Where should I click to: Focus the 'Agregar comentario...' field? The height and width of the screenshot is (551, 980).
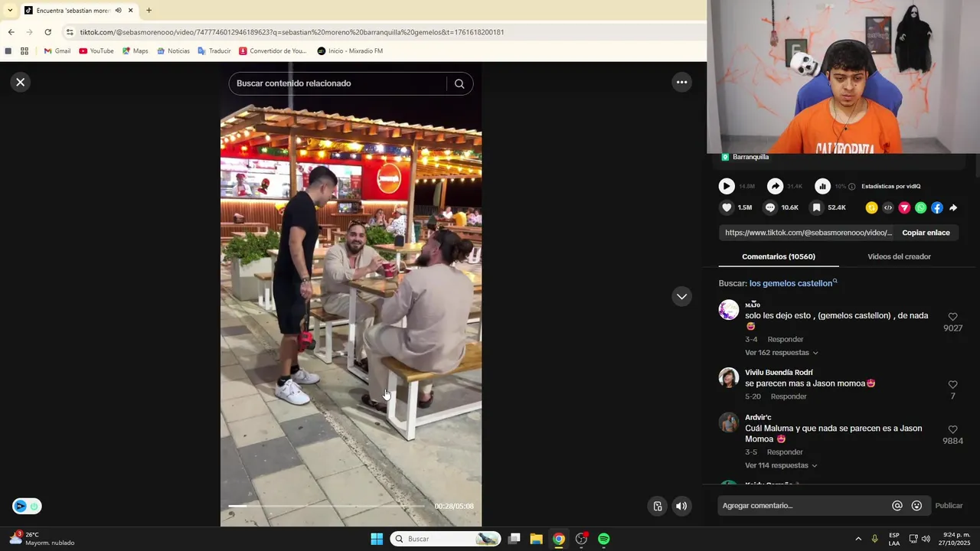coord(804,505)
